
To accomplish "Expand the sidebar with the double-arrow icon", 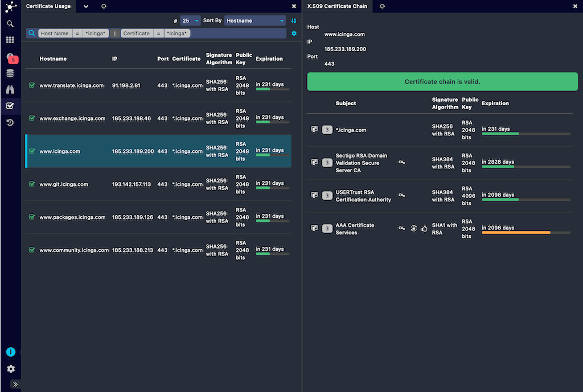I will 15,384.
